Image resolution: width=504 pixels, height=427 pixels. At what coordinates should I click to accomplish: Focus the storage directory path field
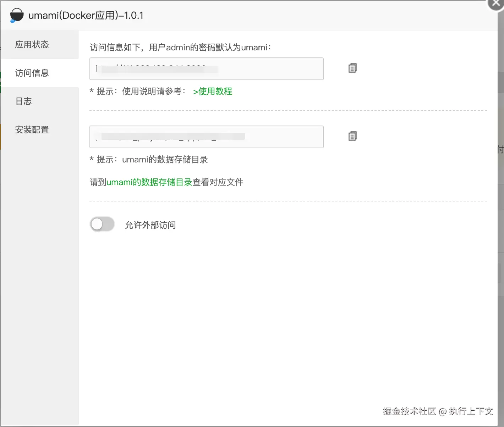[207, 137]
